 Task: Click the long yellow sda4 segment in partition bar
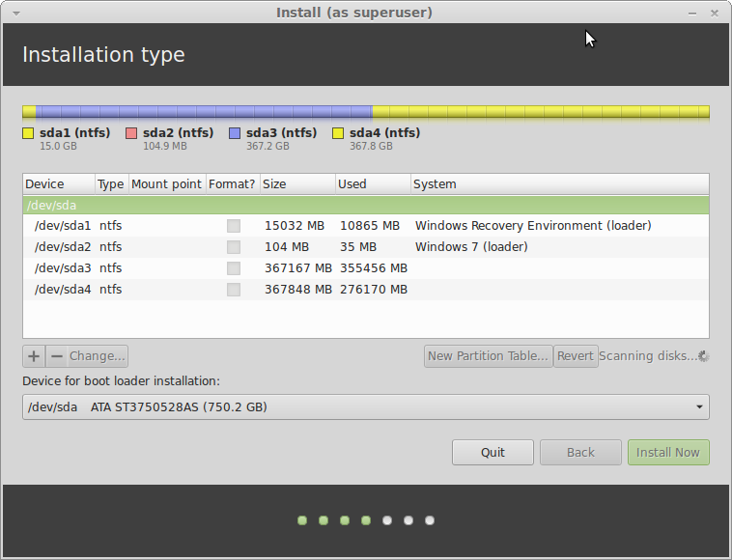pos(541,112)
